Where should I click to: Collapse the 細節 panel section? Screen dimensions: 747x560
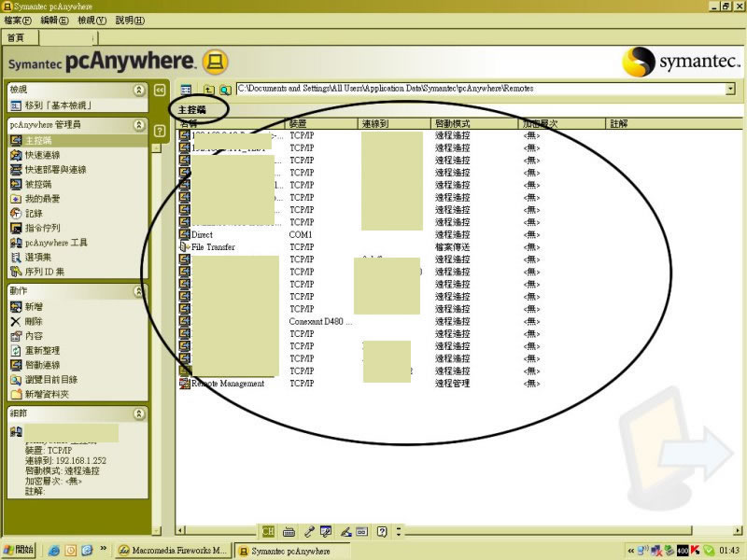(138, 413)
